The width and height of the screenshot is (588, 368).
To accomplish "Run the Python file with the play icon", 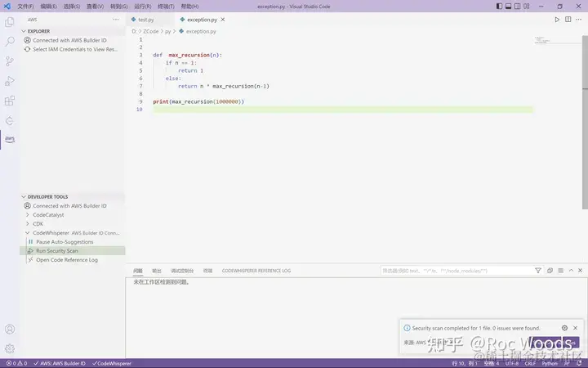I will pyautogui.click(x=557, y=20).
